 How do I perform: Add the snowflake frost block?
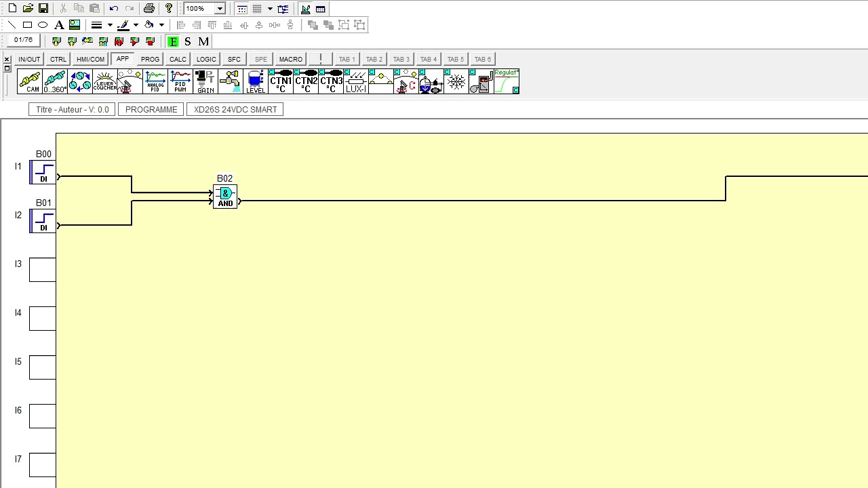(x=456, y=81)
